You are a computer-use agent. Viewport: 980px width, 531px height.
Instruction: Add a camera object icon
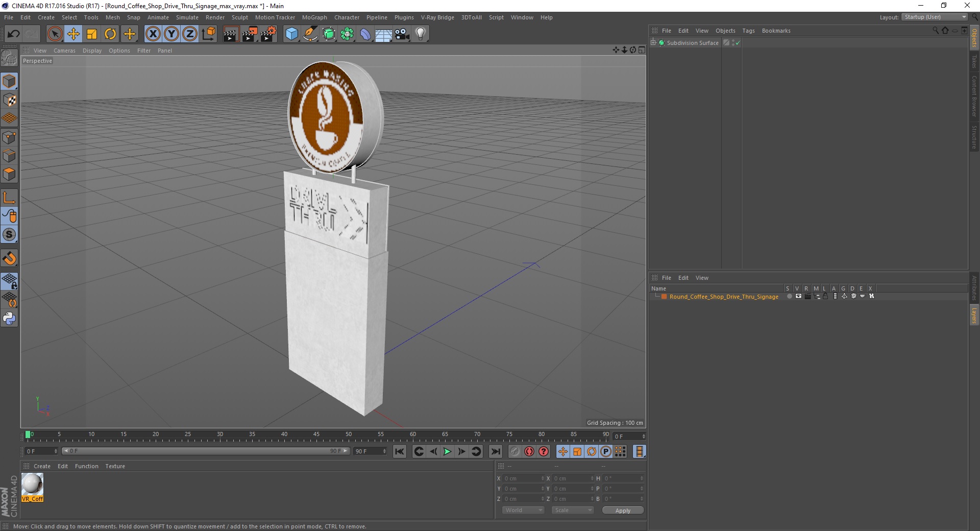pos(402,34)
